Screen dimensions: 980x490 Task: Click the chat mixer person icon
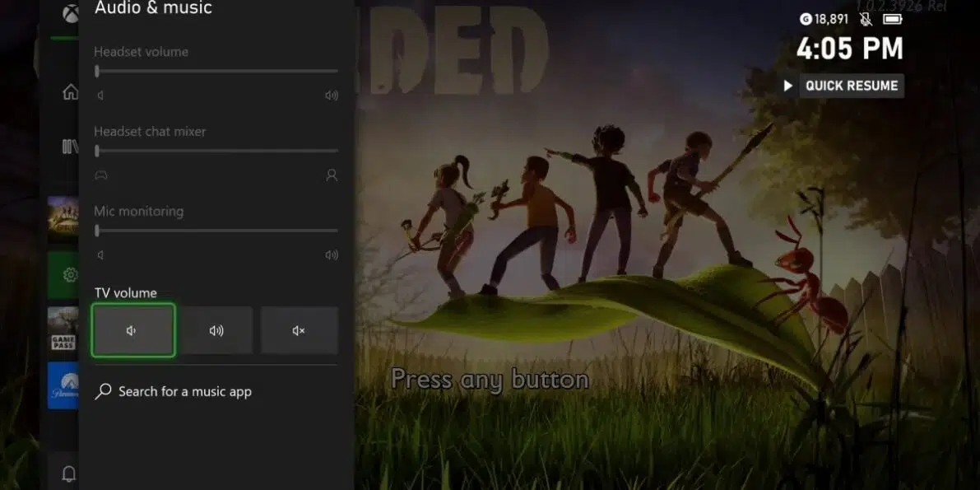(x=332, y=175)
